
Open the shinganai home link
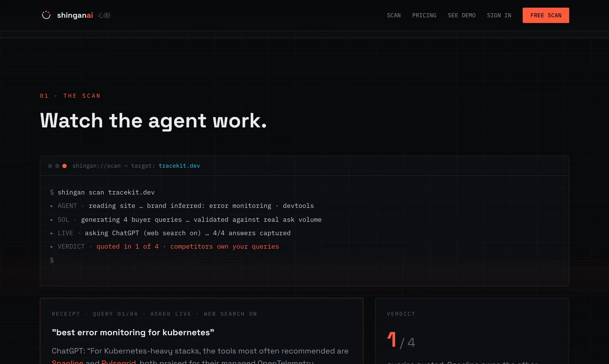click(75, 15)
